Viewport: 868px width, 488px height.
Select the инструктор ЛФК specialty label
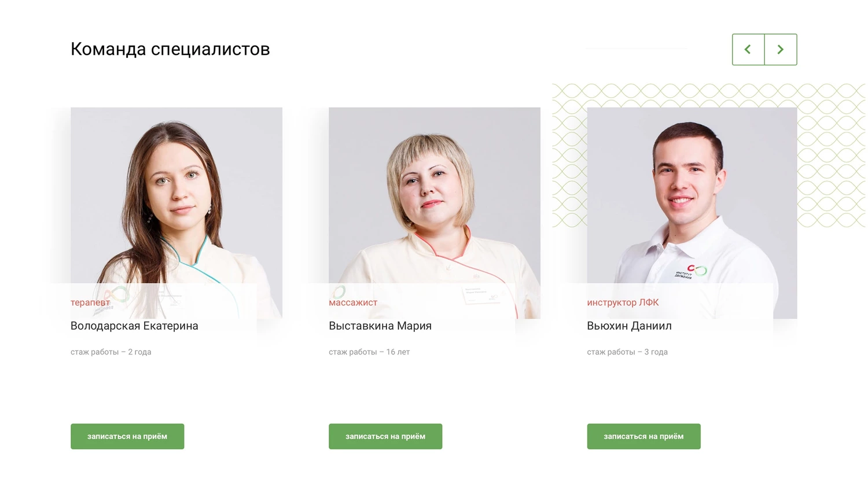[x=623, y=302]
